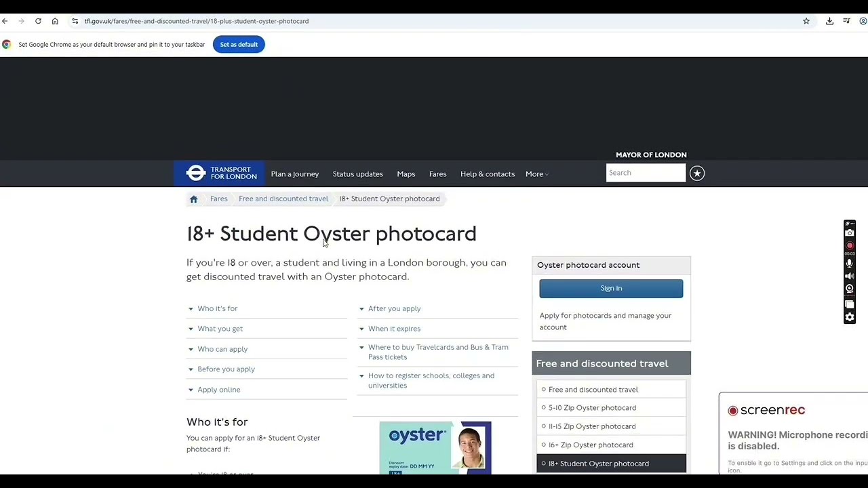The image size is (868, 488).
Task: Take a screenshot with ScreenRec camera icon
Action: point(849,232)
